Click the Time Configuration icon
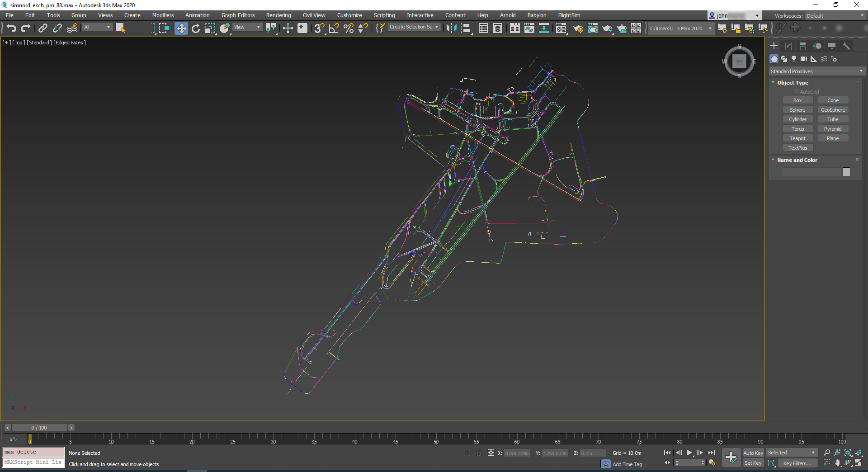This screenshot has height=472, width=868. click(712, 463)
